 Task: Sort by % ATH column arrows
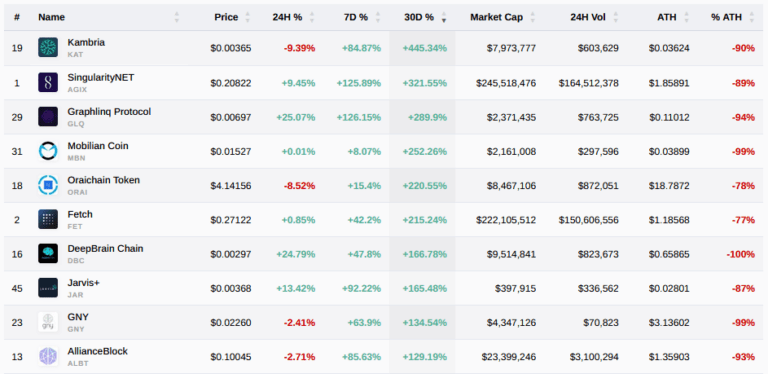752,18
